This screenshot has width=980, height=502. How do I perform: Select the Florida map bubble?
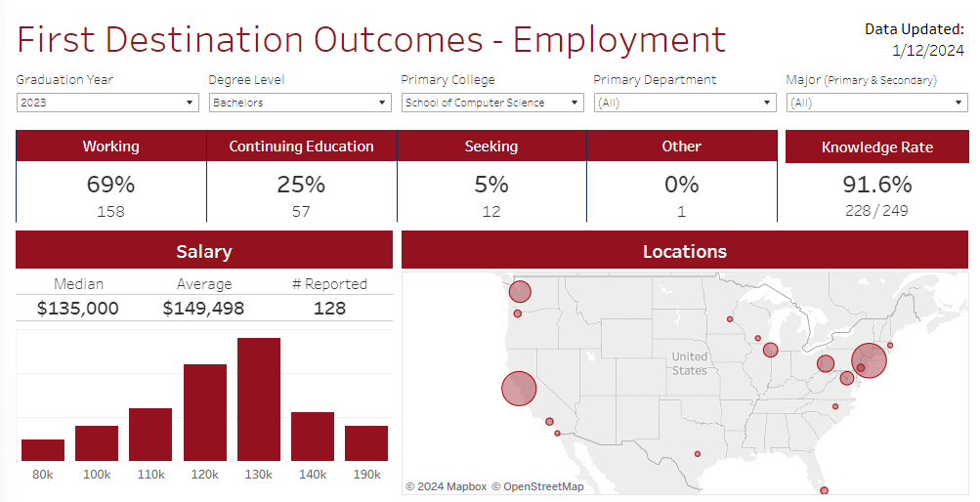coord(824,490)
